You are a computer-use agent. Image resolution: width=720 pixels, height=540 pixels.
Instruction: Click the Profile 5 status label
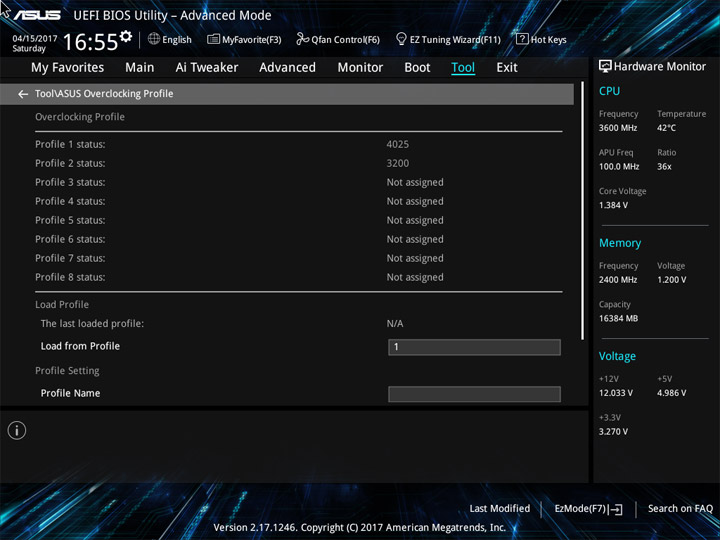point(70,220)
